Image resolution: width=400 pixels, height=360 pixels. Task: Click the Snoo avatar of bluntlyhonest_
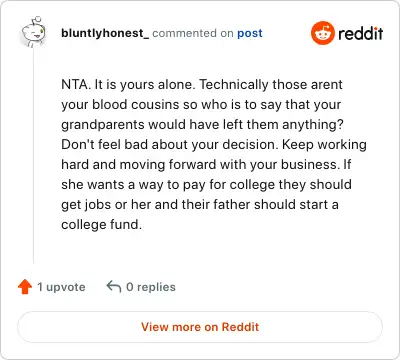tap(33, 32)
